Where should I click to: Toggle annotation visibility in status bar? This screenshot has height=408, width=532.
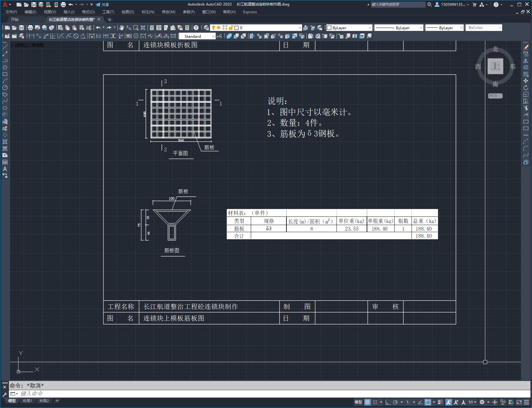[449, 402]
